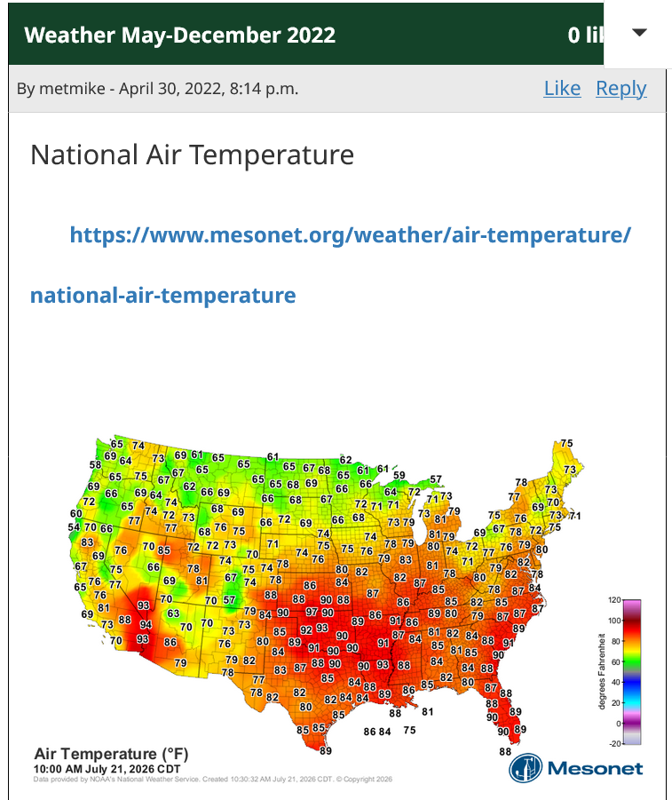Click the NOAA data credit footer text
The height and width of the screenshot is (800, 672).
pyautogui.click(x=213, y=779)
